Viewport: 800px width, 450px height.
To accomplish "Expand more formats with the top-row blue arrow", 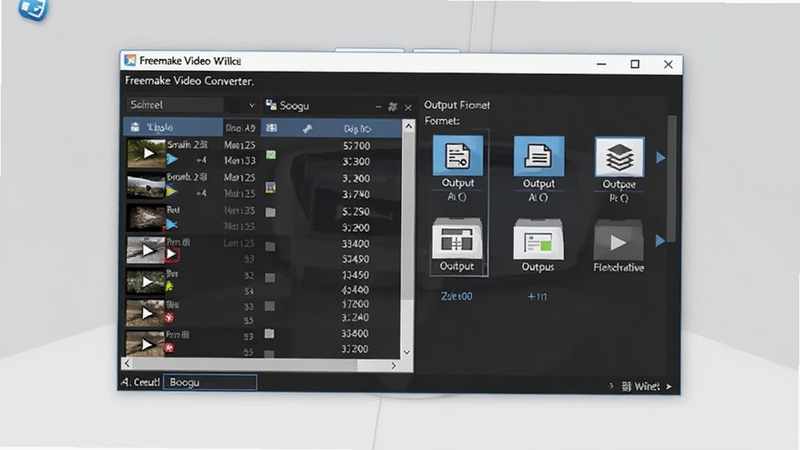I will (x=661, y=158).
